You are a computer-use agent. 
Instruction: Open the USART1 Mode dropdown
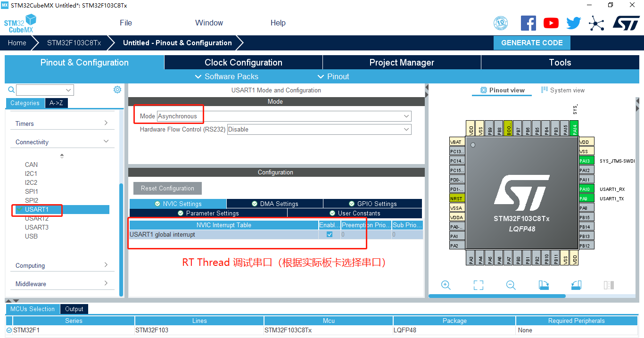pyautogui.click(x=284, y=116)
